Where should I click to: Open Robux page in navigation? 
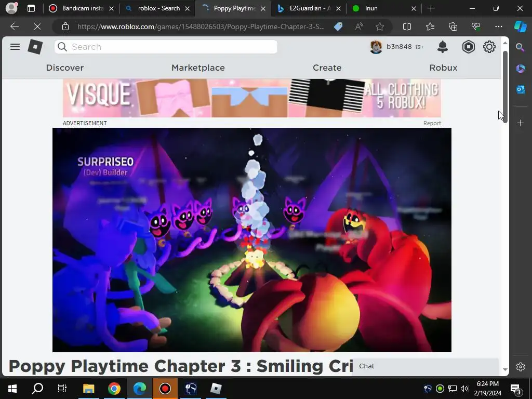444,68
